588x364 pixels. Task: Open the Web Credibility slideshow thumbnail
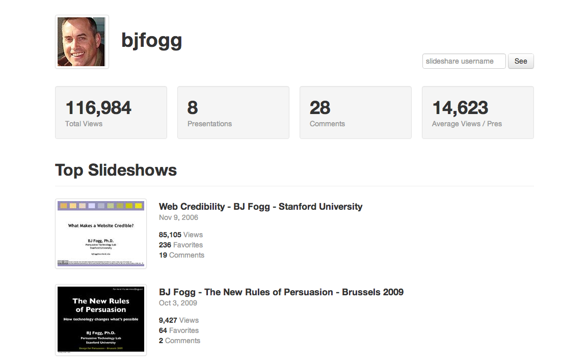pos(101,234)
